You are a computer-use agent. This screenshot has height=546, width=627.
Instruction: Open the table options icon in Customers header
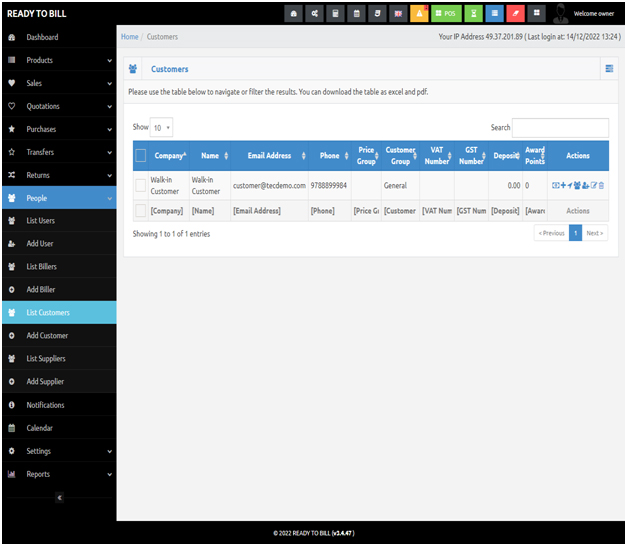coord(609,69)
